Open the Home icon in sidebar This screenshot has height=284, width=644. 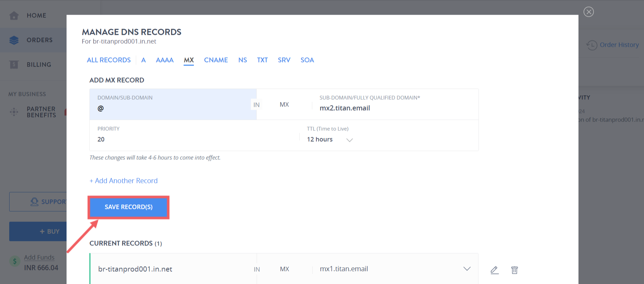pyautogui.click(x=14, y=15)
